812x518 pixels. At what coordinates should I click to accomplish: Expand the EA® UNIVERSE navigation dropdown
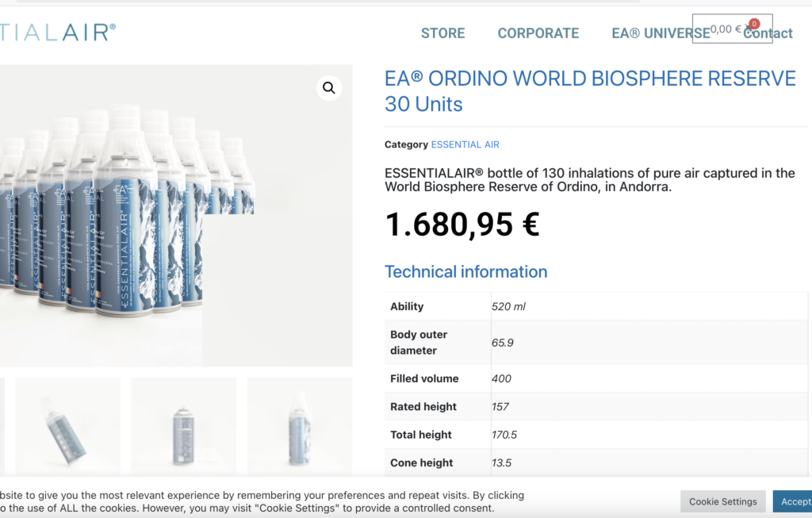pos(660,33)
